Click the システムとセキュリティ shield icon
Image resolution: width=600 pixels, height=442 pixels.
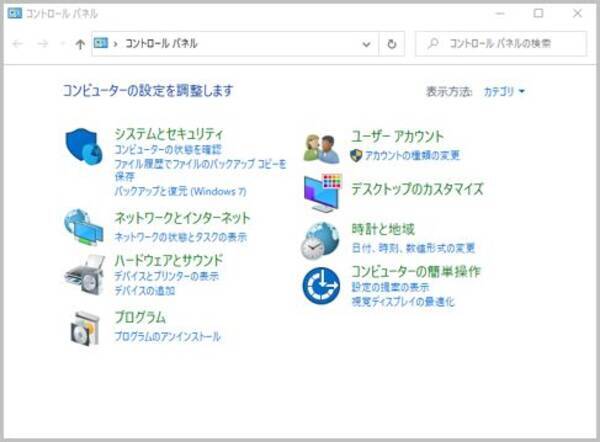pos(83,147)
